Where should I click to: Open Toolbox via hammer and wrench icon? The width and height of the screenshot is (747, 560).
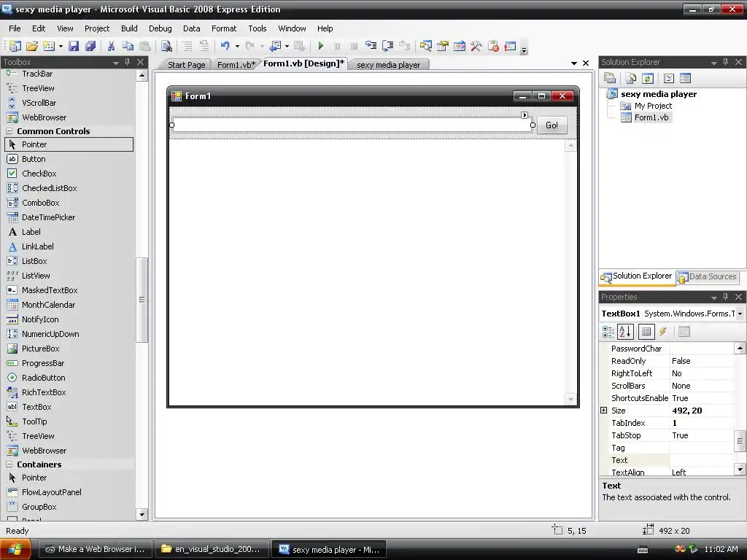[x=476, y=46]
